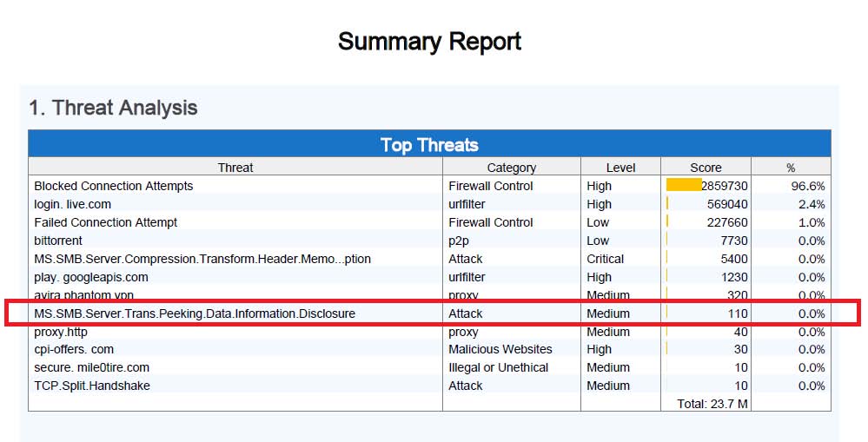Click the yellow score bar for 2859730
The width and height of the screenshot is (868, 442).
684,185
